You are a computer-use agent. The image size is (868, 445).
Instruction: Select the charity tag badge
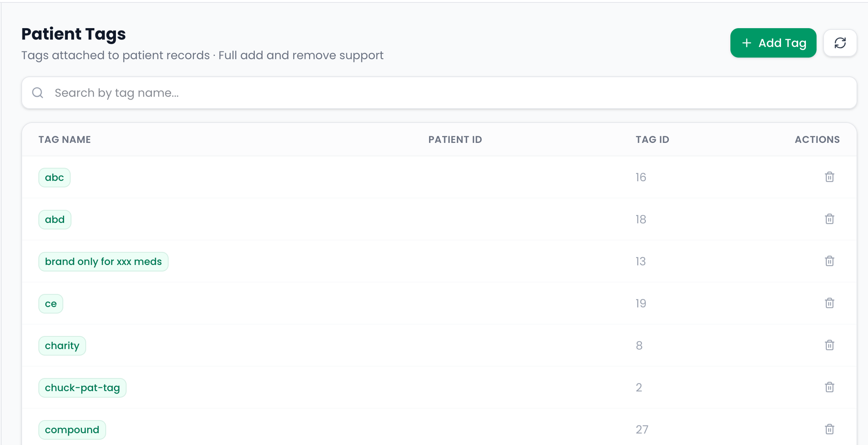62,346
